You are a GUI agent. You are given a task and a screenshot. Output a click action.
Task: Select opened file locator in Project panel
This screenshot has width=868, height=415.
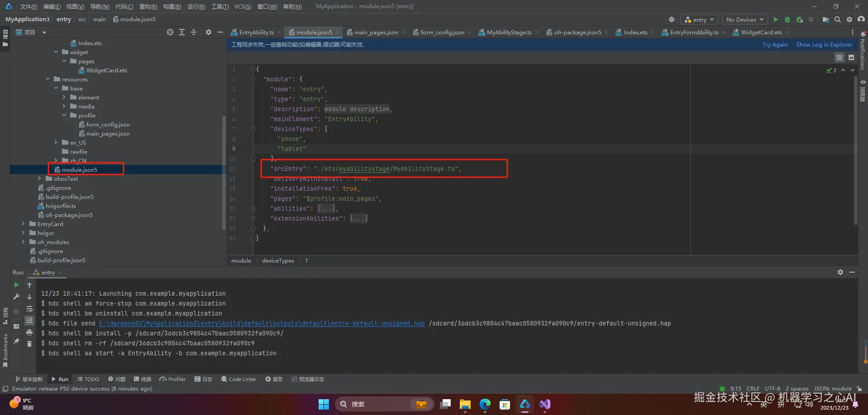point(170,32)
